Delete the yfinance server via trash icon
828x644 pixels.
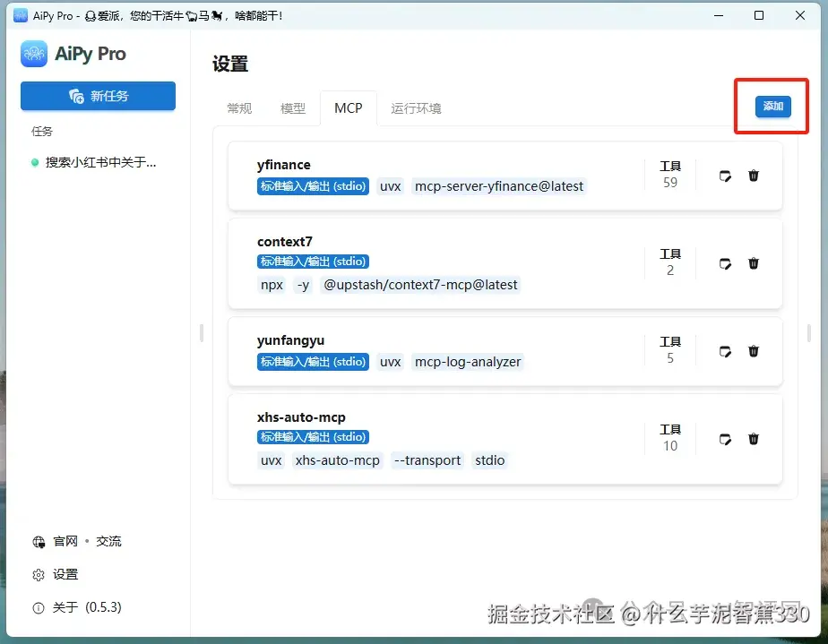point(754,176)
